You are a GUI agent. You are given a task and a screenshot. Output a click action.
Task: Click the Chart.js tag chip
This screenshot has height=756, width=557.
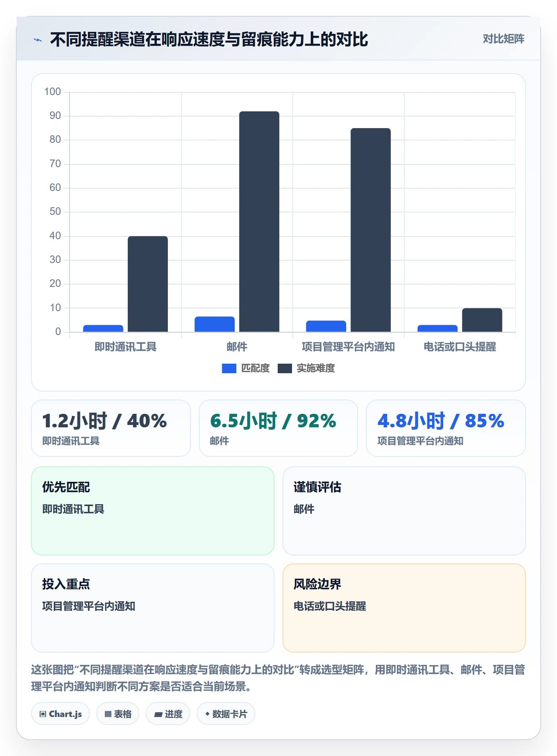point(60,714)
